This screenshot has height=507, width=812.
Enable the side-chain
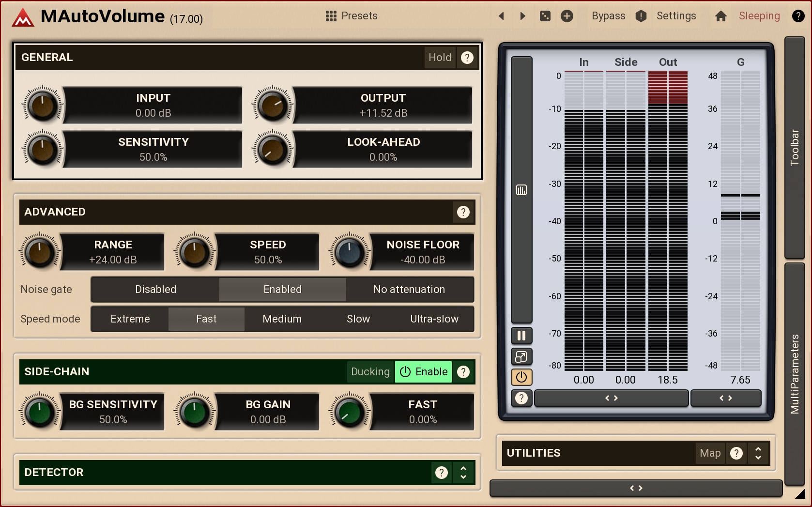(x=424, y=372)
